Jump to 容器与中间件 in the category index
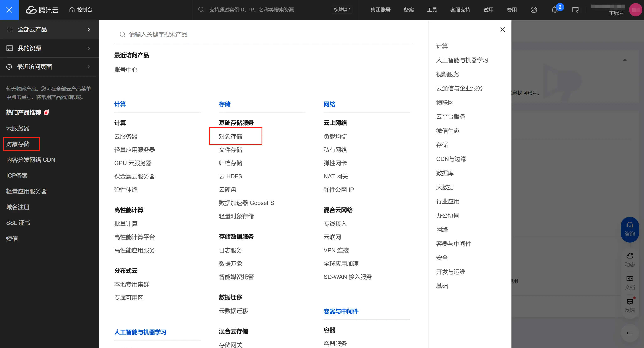Viewport: 644px width, 348px height. coord(454,244)
